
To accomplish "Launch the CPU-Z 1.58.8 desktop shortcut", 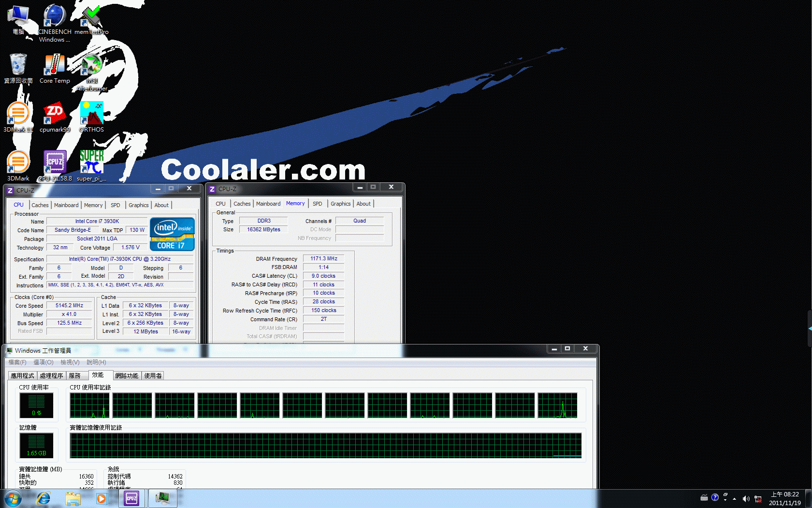I will 55,166.
